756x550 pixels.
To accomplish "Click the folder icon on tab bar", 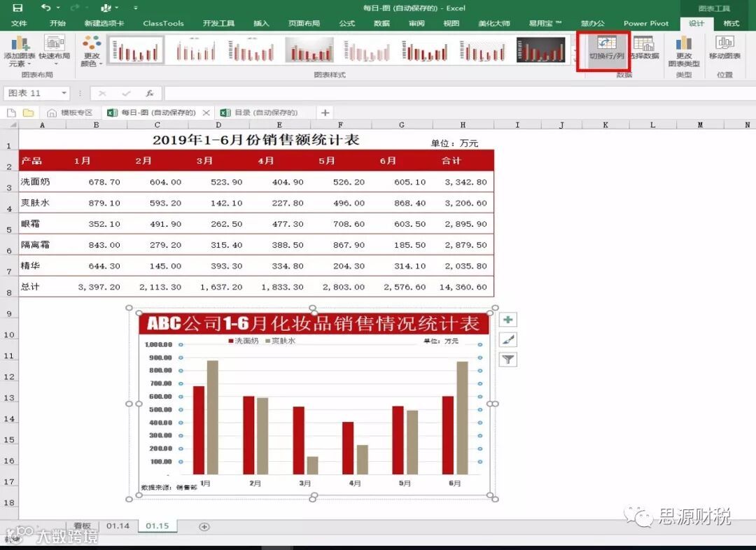I will pos(29,113).
